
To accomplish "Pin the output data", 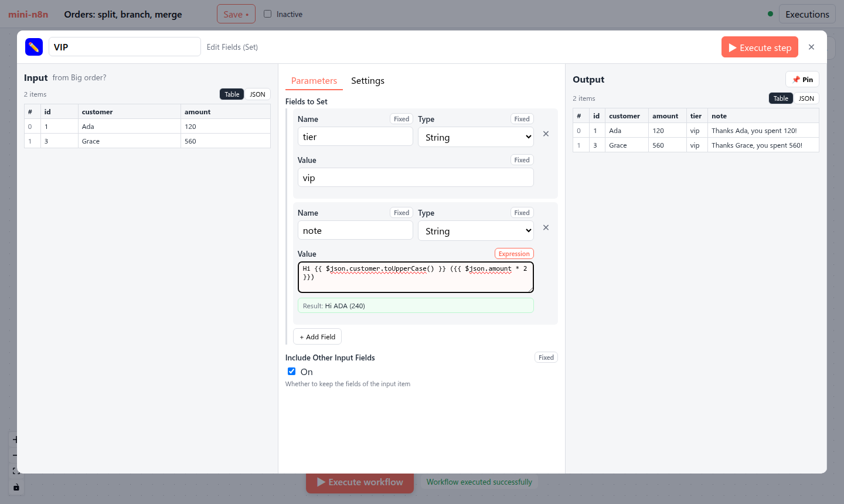I will point(802,80).
